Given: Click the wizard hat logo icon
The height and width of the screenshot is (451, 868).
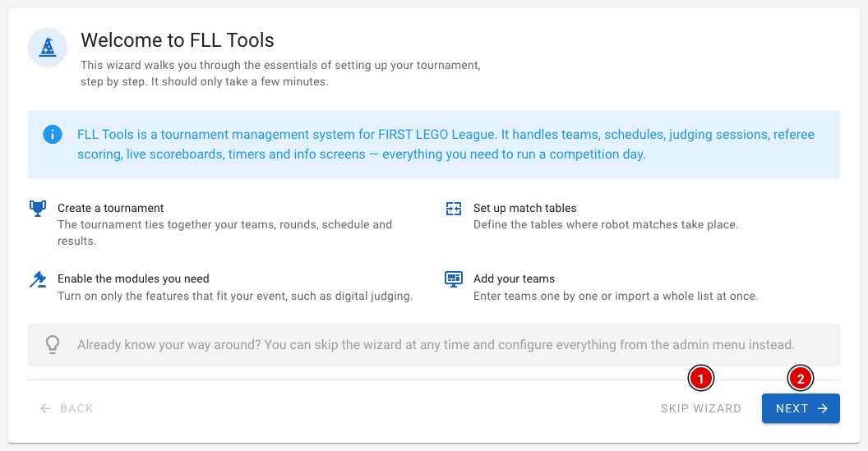Looking at the screenshot, I should (48, 48).
